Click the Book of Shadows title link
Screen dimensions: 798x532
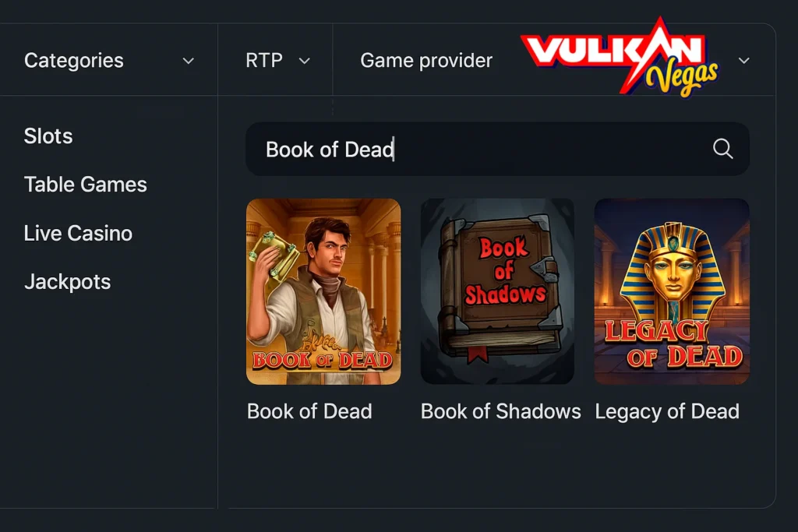[501, 411]
